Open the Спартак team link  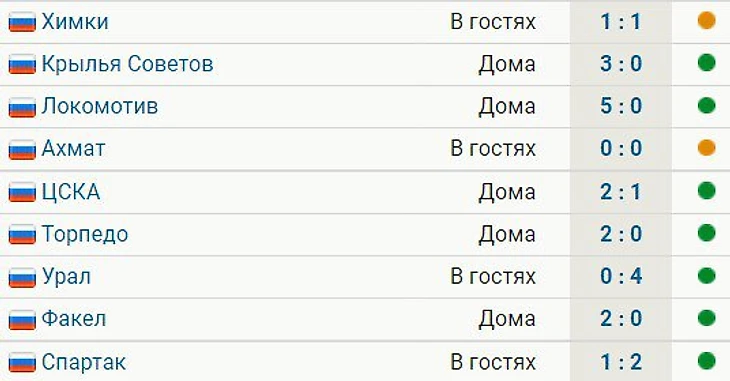tap(83, 362)
